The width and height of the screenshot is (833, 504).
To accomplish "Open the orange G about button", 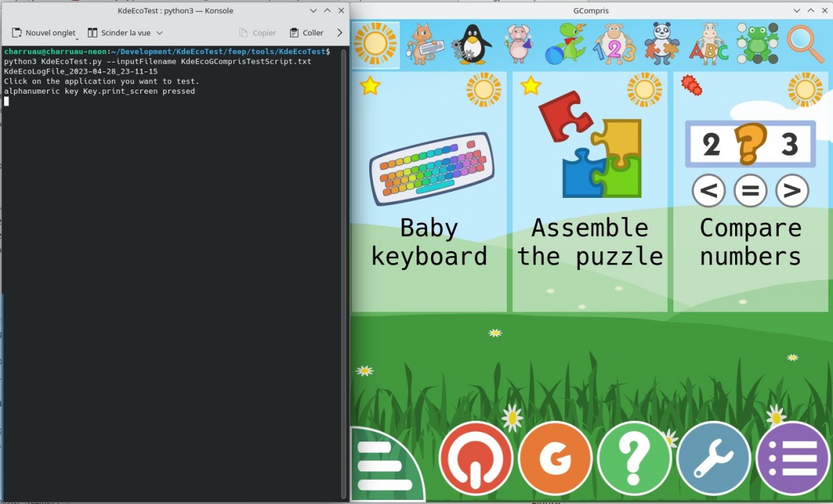I will (x=555, y=458).
